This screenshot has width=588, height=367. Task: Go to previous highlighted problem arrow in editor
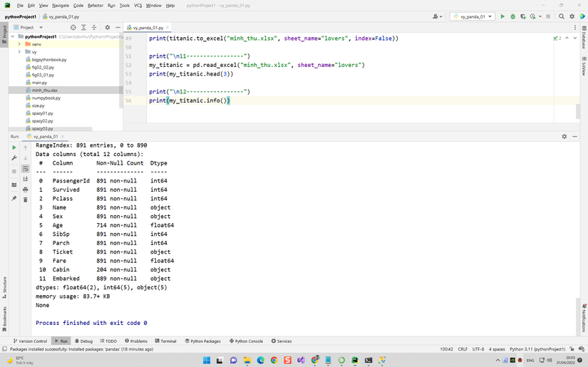(x=567, y=38)
